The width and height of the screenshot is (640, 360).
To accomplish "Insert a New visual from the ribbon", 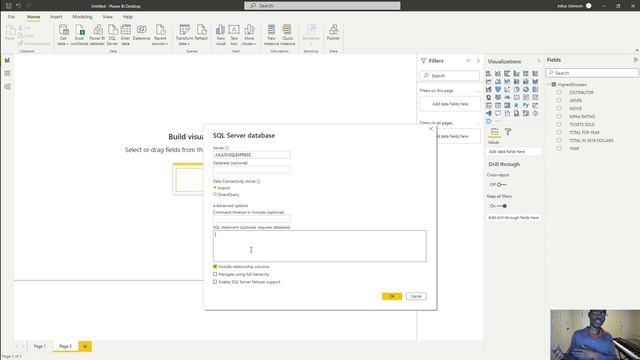I will [220, 34].
